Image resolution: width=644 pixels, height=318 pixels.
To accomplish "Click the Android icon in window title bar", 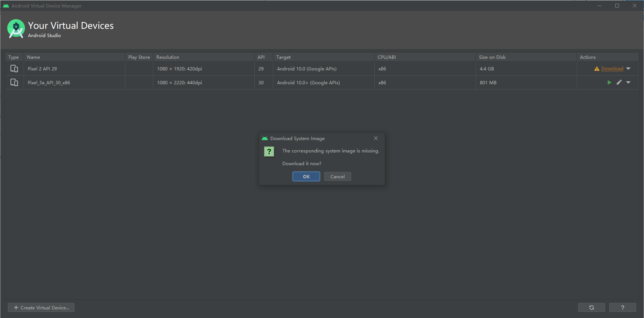I will [6, 6].
